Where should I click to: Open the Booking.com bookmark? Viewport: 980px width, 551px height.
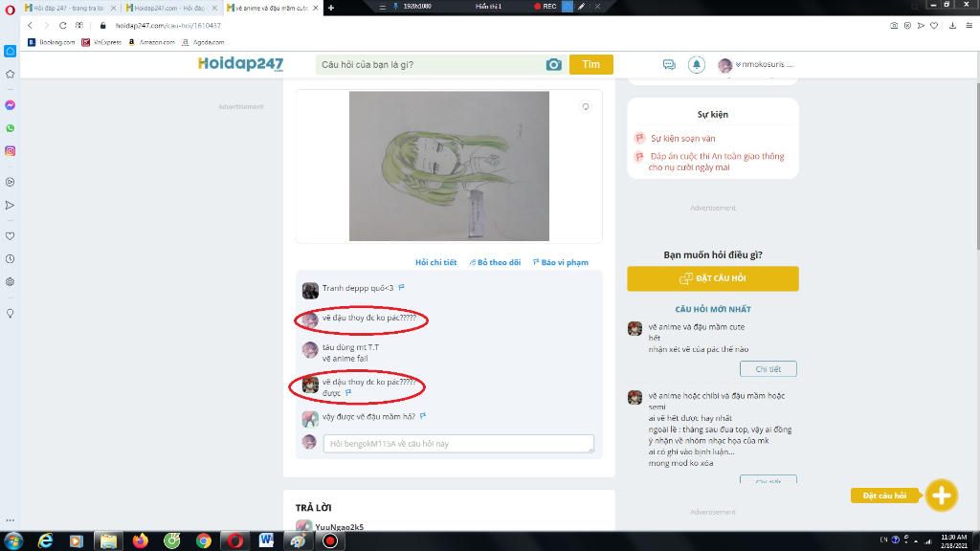[52, 42]
